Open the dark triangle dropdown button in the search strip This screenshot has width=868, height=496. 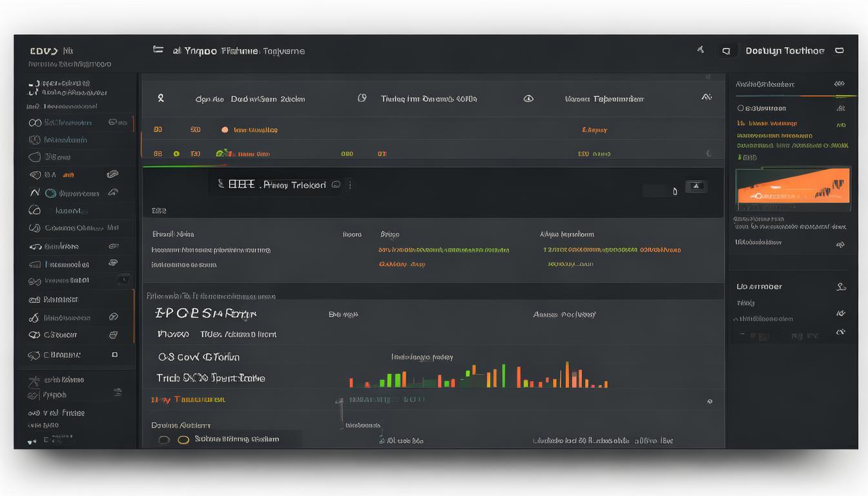(x=696, y=187)
